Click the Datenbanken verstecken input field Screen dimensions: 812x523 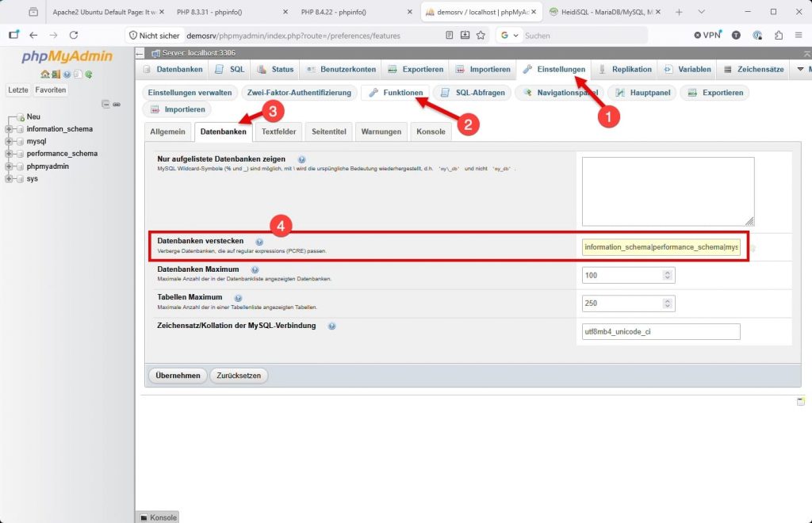click(661, 247)
